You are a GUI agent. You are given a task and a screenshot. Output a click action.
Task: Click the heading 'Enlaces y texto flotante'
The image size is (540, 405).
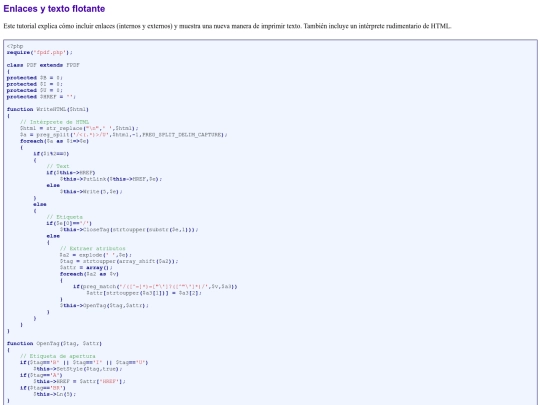54,9
